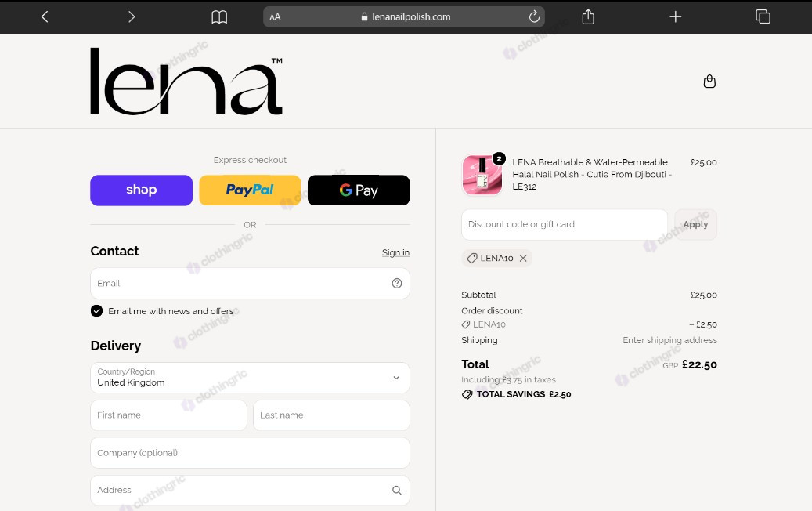Open the Country/Region dropdown
This screenshot has width=812, height=511.
(250, 378)
